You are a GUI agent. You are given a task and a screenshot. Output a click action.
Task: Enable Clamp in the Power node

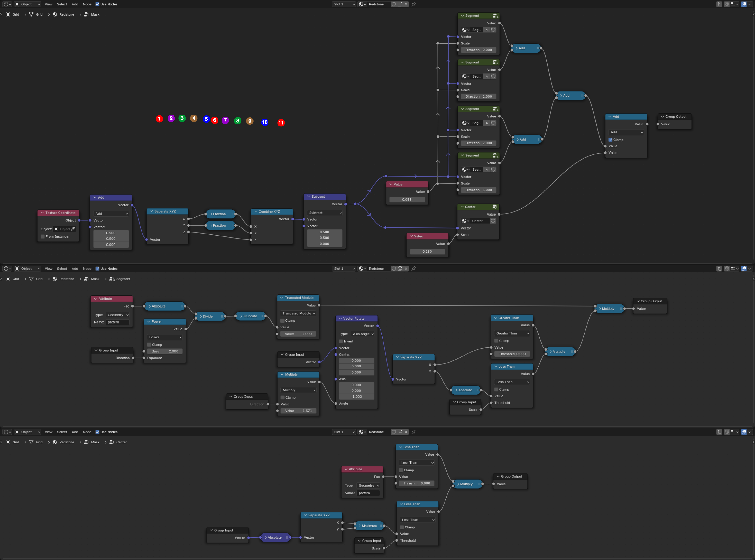click(x=149, y=345)
